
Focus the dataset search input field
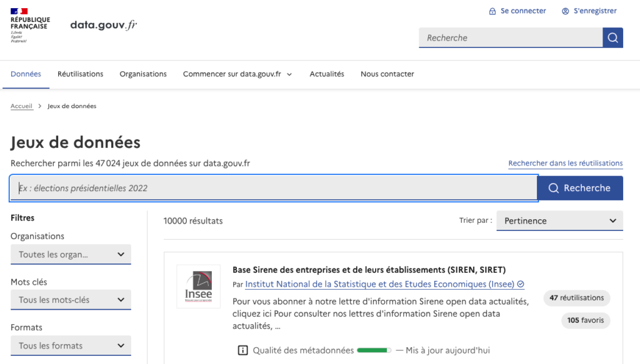(273, 188)
